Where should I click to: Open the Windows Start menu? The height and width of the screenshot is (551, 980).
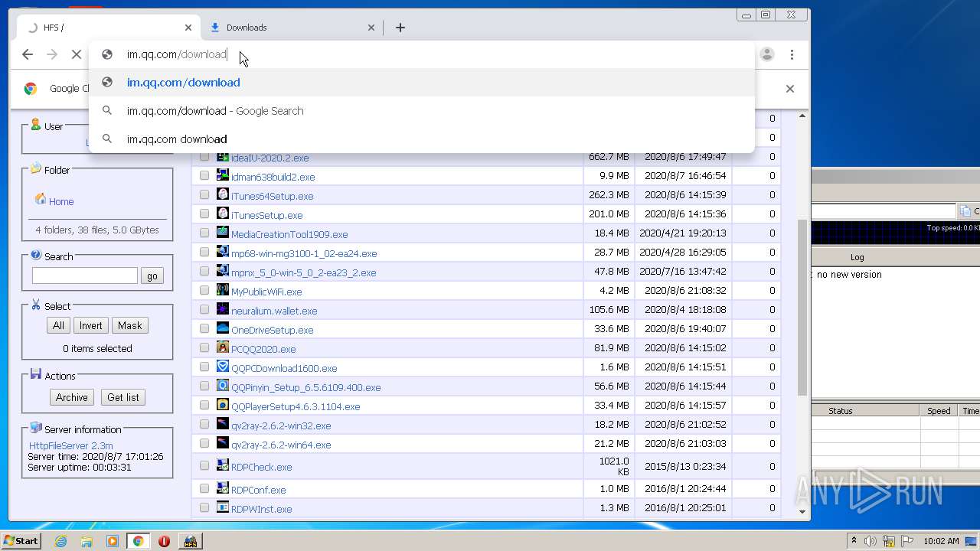21,541
